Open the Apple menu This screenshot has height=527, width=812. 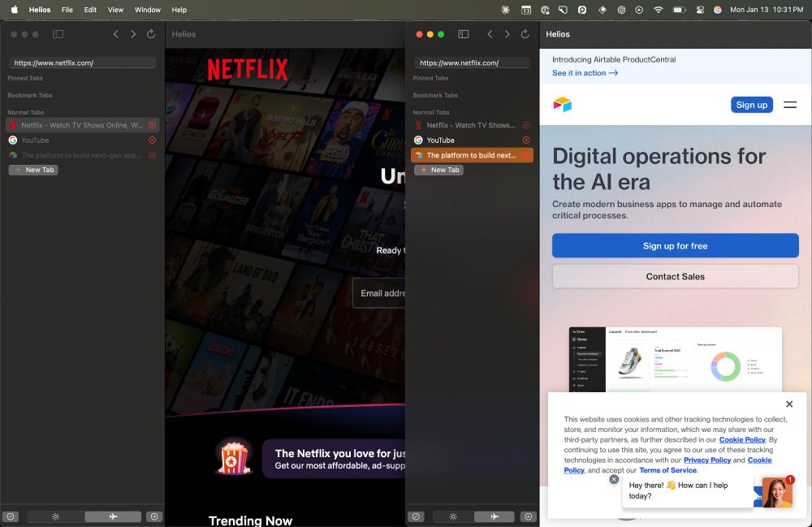15,10
